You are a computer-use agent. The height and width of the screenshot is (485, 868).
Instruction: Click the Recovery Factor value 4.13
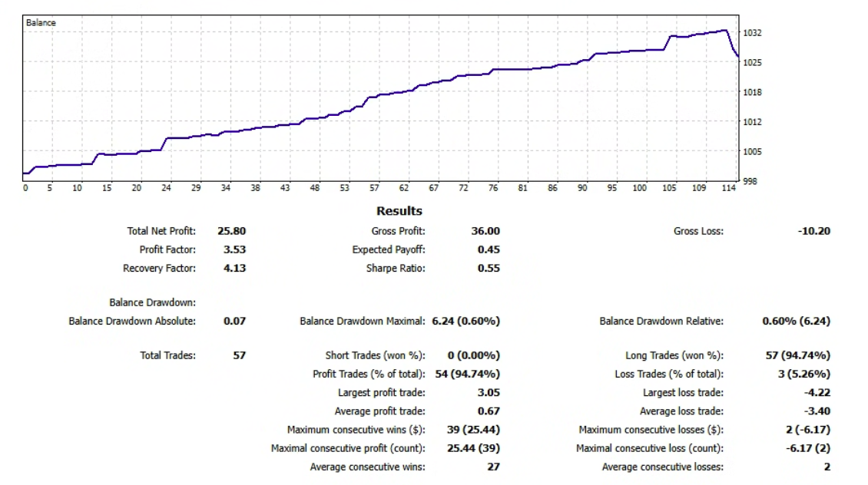coord(234,269)
